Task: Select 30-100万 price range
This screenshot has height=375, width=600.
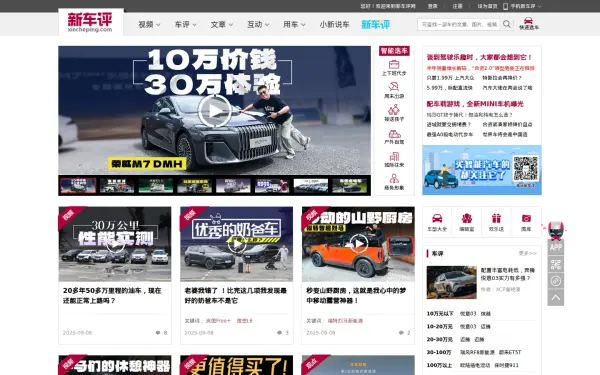Action: [x=439, y=352]
